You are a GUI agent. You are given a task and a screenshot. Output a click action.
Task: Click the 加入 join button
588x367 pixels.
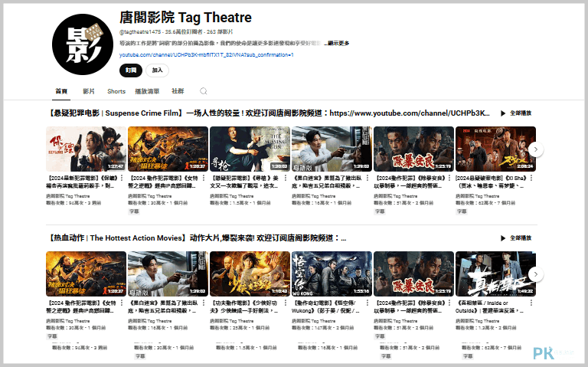pos(157,70)
